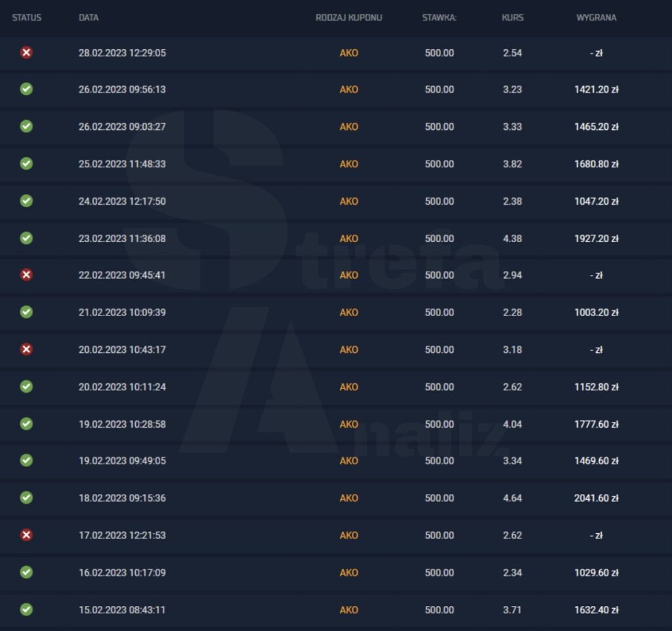
Task: Click the 2041.60 zł winnings value
Action: coord(596,499)
